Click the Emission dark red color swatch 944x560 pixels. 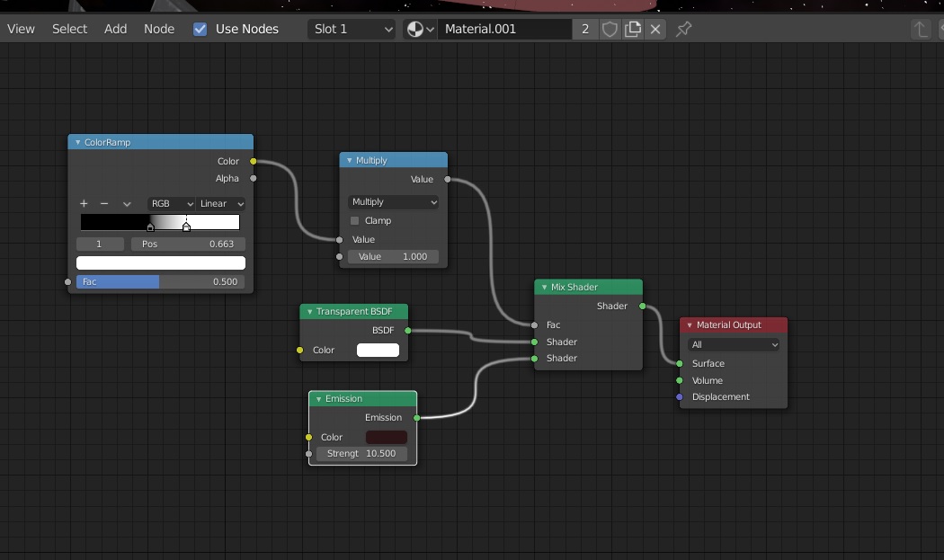[387, 437]
